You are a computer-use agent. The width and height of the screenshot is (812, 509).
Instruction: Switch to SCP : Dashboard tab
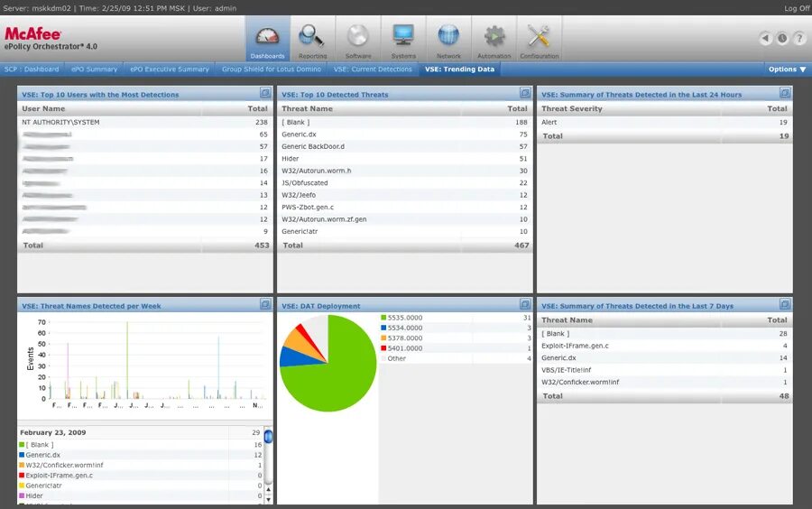32,69
